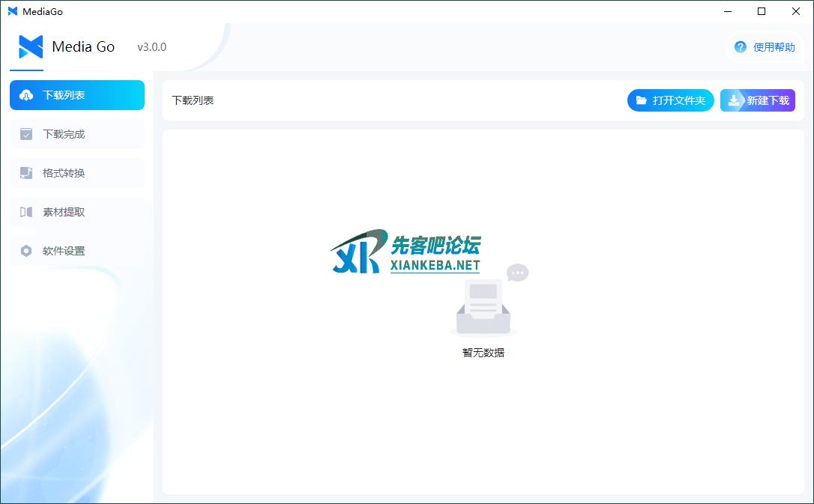
Task: Maximize the MediaGo window
Action: (762, 11)
